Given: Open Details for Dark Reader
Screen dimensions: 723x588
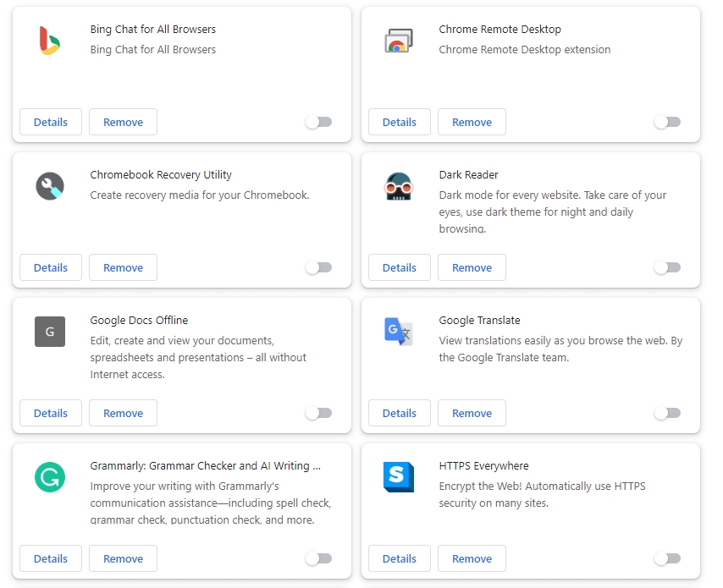Looking at the screenshot, I should click(x=399, y=267).
